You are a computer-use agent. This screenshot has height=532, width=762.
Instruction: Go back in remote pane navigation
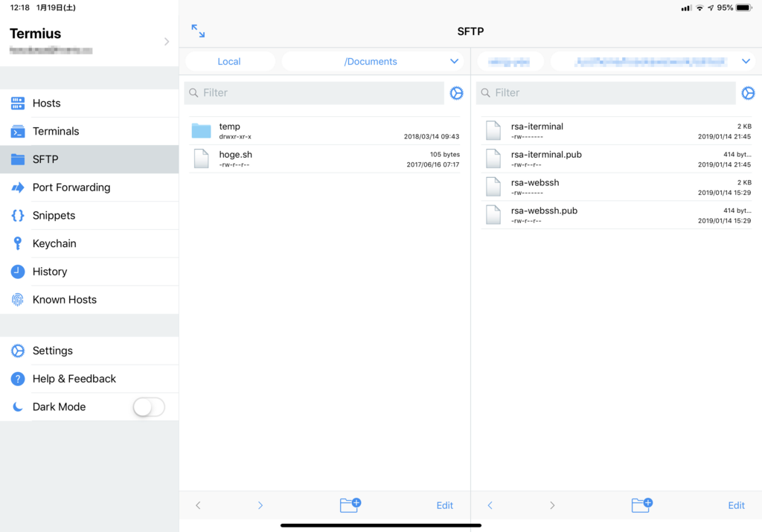coord(490,505)
